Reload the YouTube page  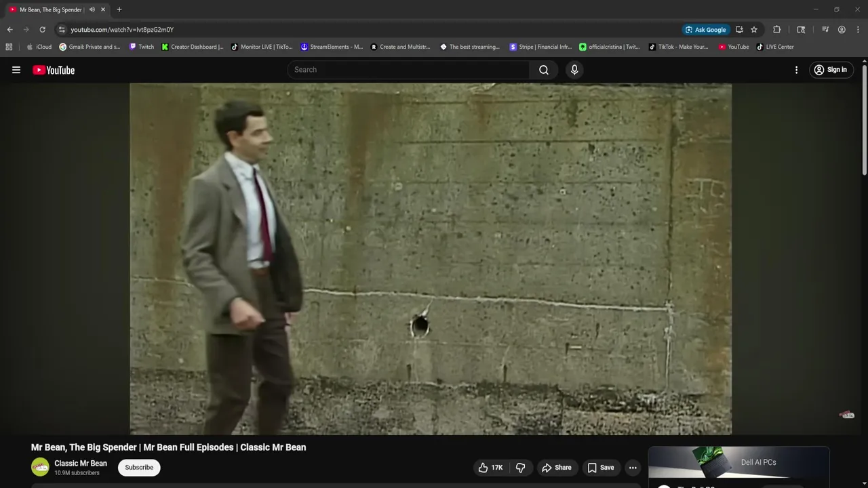click(42, 30)
